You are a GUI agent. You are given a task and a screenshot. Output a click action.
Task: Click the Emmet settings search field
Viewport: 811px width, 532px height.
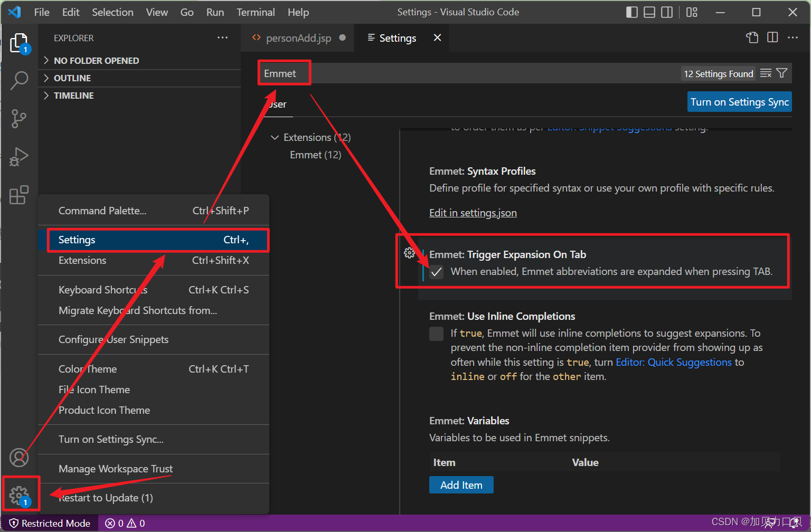(x=470, y=73)
